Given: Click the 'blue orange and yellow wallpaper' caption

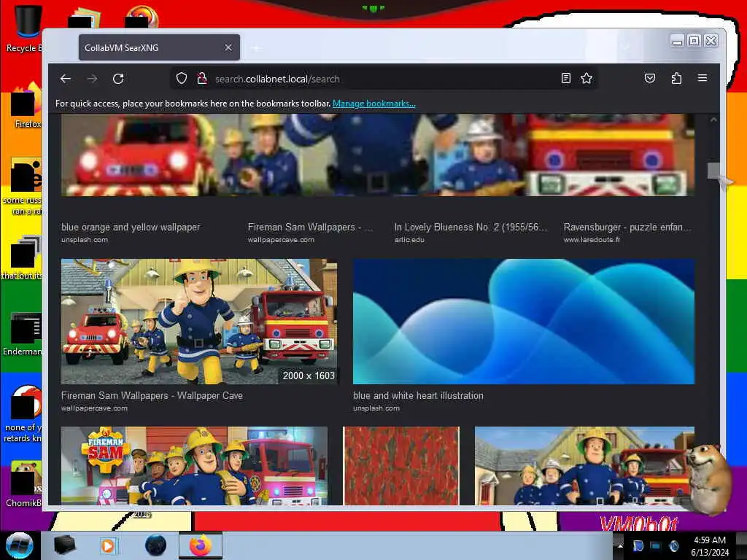Looking at the screenshot, I should click(x=131, y=227).
